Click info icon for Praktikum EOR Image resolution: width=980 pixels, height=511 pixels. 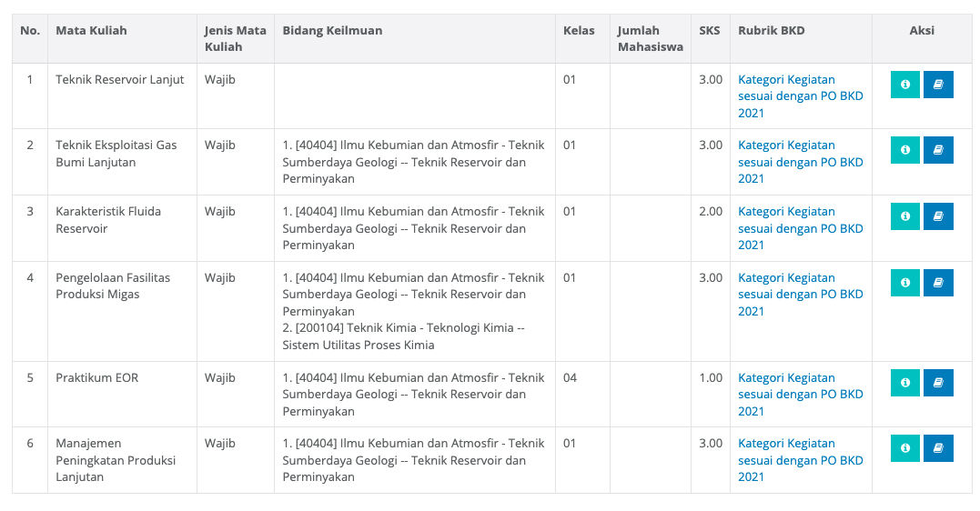pyautogui.click(x=904, y=383)
